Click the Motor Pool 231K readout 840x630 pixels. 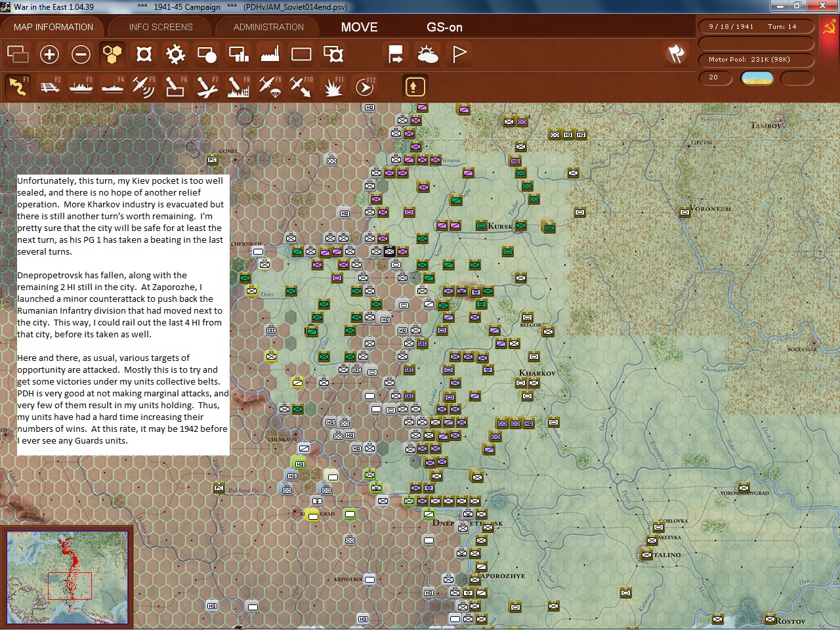click(x=755, y=60)
